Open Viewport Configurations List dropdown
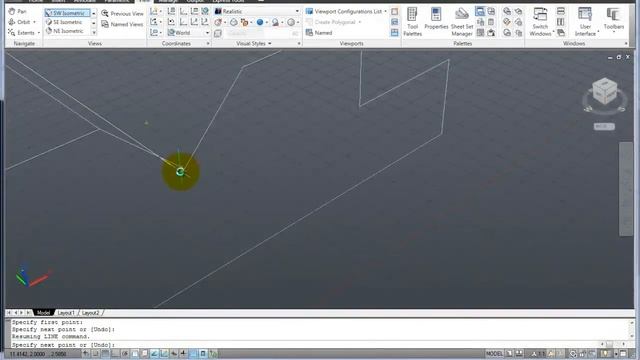Image resolution: width=640 pixels, height=360 pixels. [x=346, y=11]
